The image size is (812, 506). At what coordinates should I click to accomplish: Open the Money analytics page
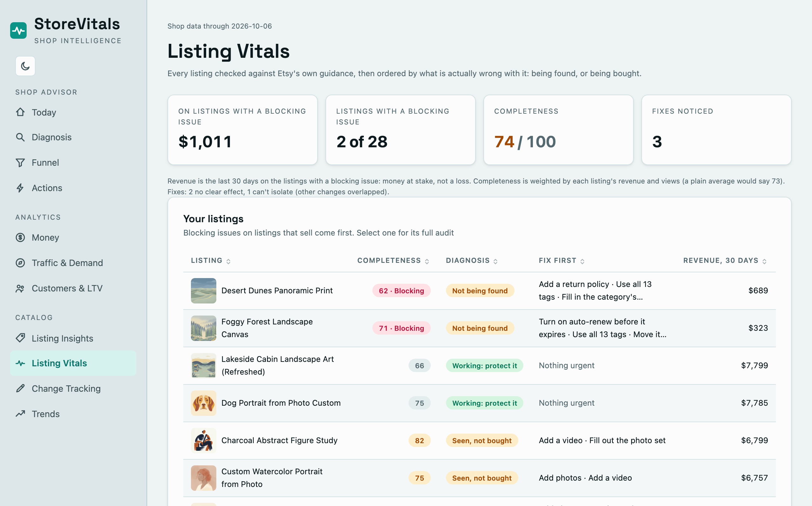pos(73,238)
